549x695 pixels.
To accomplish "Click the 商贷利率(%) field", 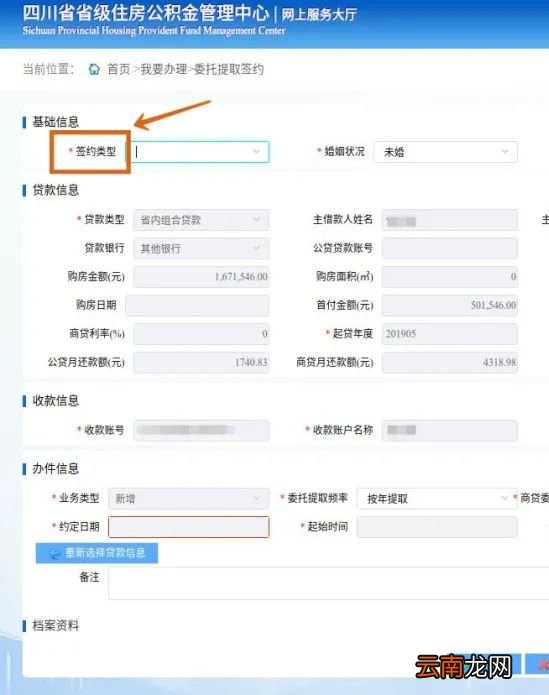I will pos(201,334).
